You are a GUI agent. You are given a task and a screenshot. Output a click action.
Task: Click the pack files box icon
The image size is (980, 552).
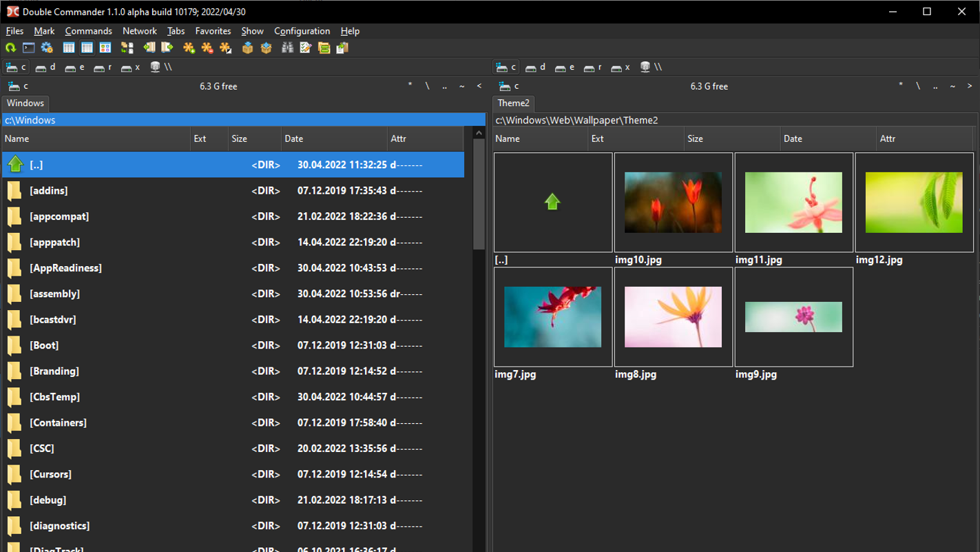coord(247,48)
